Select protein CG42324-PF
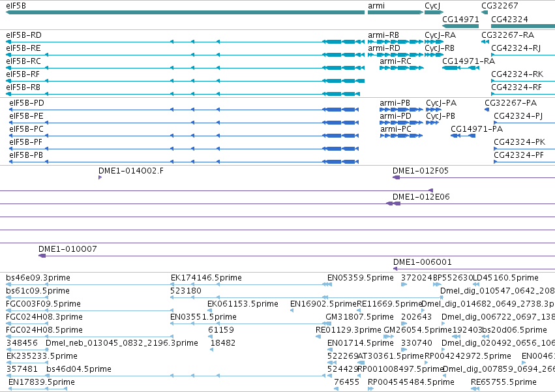The width and height of the screenshot is (555, 392). [524, 162]
